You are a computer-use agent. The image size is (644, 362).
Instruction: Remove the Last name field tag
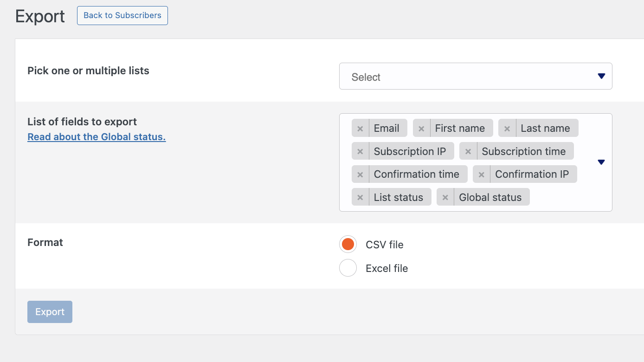pyautogui.click(x=507, y=129)
